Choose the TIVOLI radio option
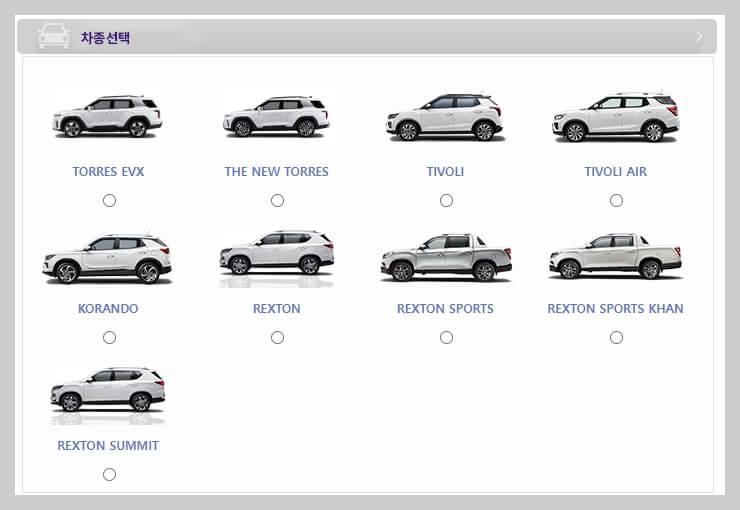This screenshot has width=740, height=510. tap(446, 201)
